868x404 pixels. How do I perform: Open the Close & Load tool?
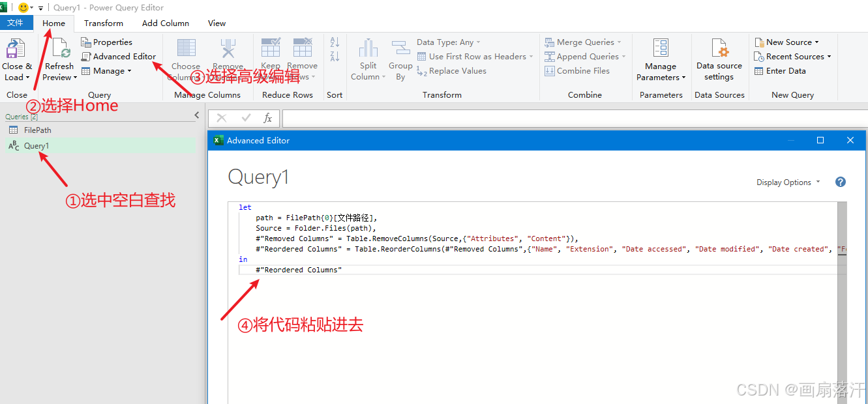pyautogui.click(x=16, y=57)
